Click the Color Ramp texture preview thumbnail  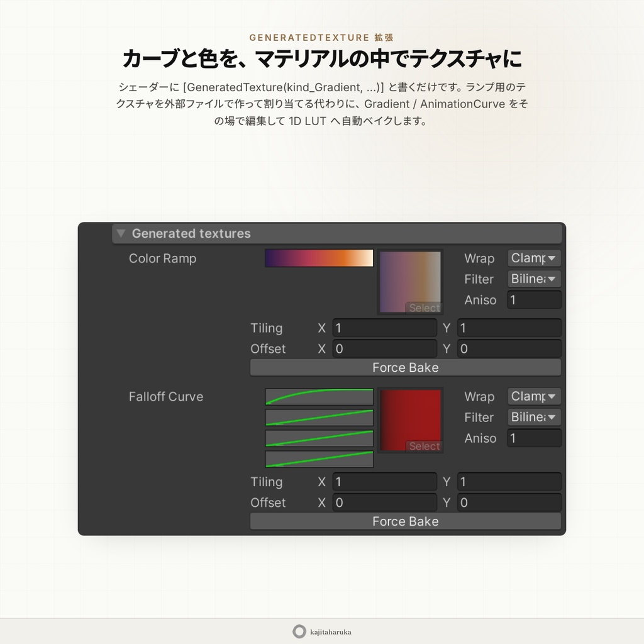(x=410, y=282)
